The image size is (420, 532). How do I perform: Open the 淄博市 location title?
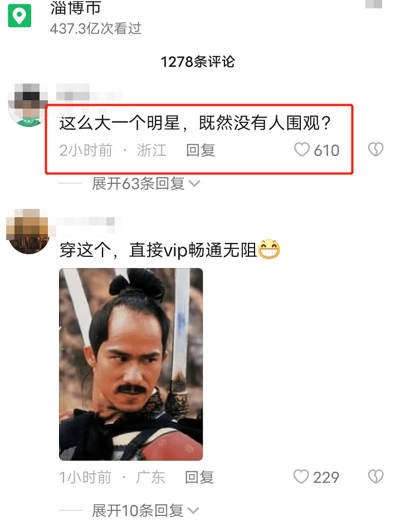(76, 7)
